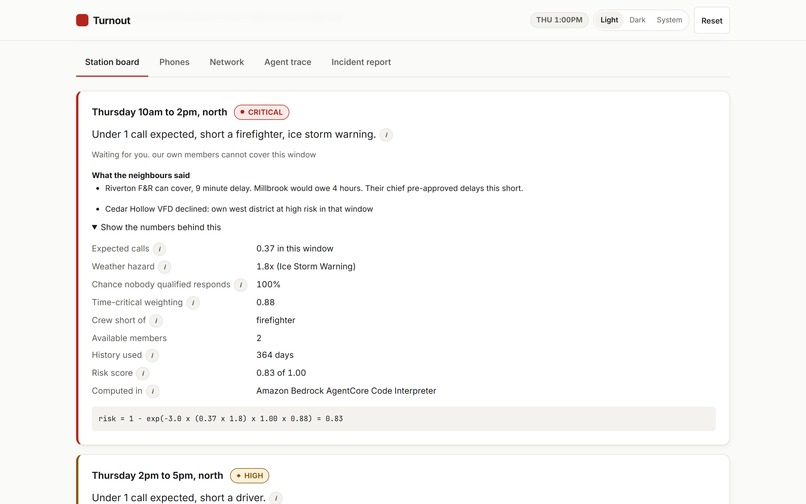Switch theme to Dark

pyautogui.click(x=637, y=20)
